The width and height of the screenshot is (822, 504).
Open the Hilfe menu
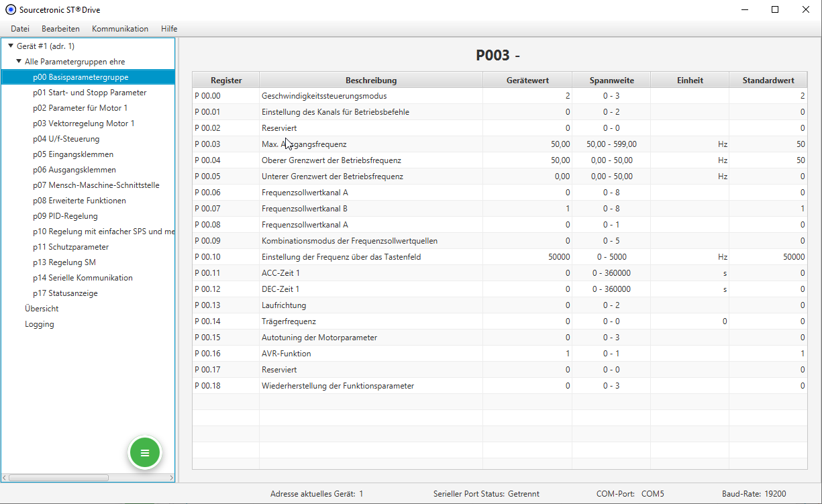pyautogui.click(x=169, y=29)
